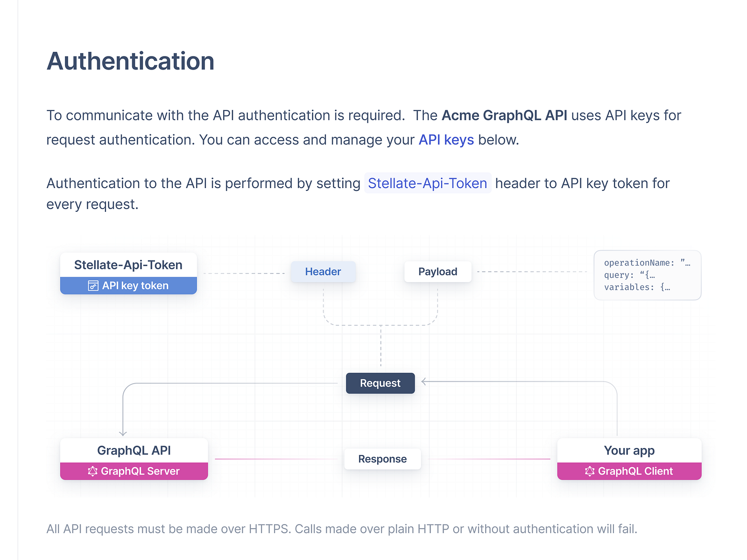Click the blue API key token label
This screenshot has width=747, height=560.
[x=135, y=286]
